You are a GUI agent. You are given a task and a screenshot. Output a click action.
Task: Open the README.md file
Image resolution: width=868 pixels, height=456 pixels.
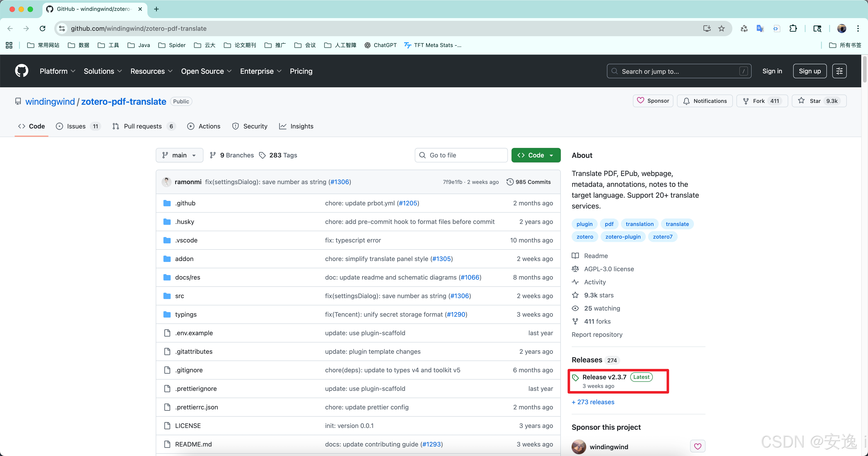pyautogui.click(x=193, y=444)
